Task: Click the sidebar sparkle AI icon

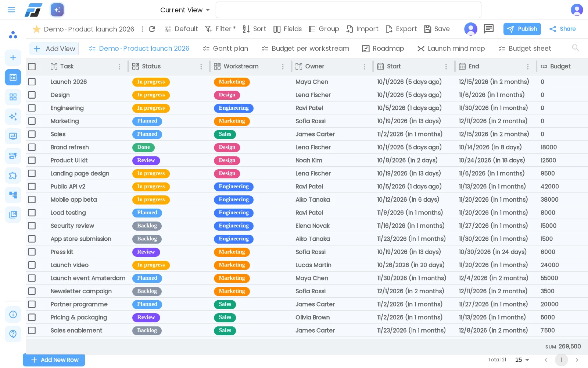Action: (x=13, y=117)
